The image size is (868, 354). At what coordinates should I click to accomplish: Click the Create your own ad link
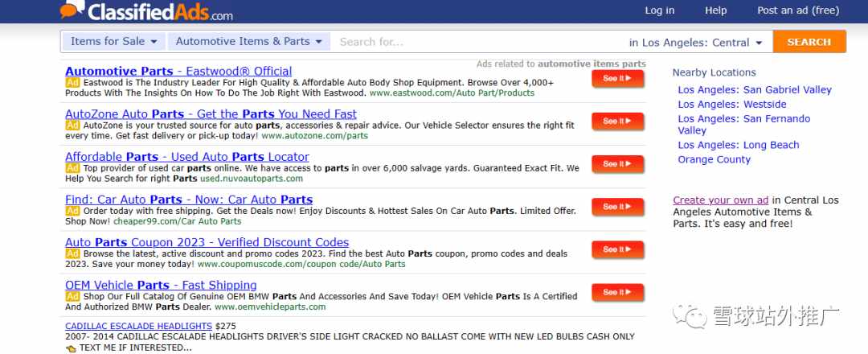pos(721,200)
